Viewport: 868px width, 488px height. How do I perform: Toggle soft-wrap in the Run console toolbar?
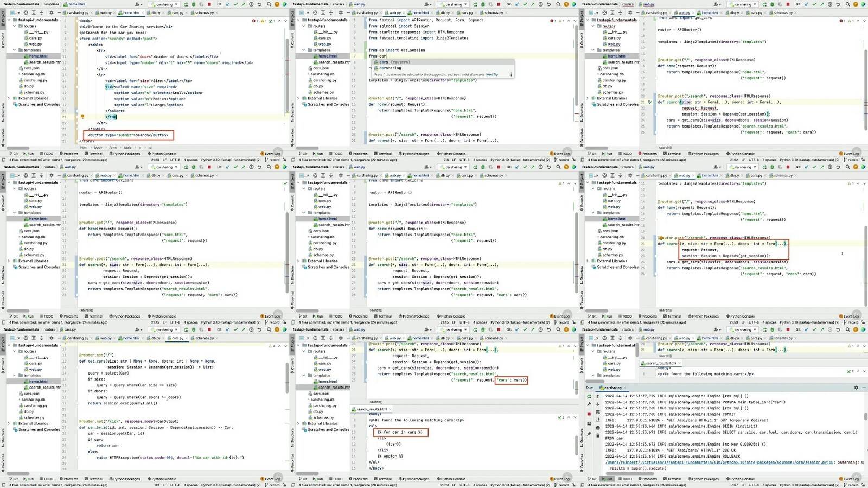click(598, 413)
